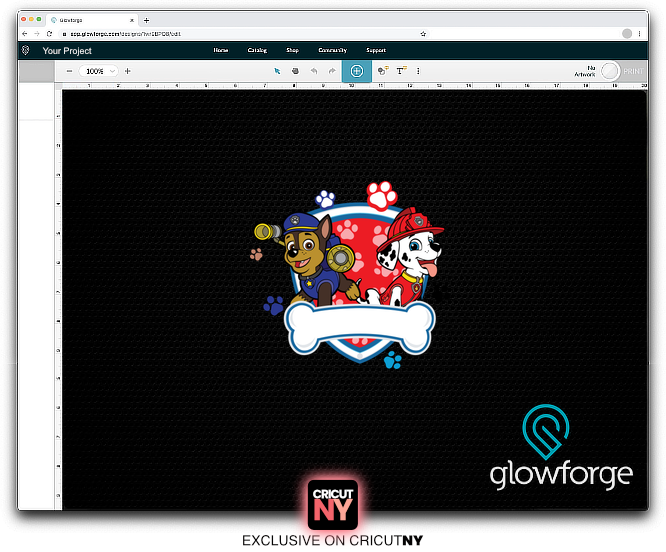Viewport: 666px width, 552px height.
Task: Click the No Artwork label
Action: click(x=585, y=71)
